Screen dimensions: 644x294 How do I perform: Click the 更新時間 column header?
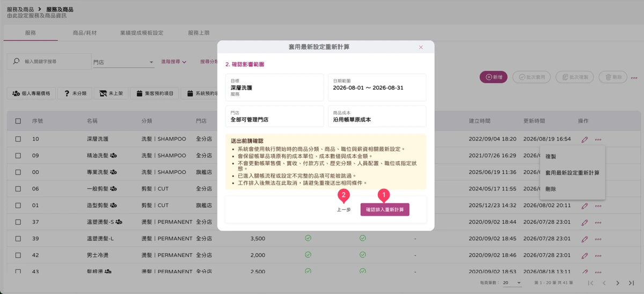534,121
